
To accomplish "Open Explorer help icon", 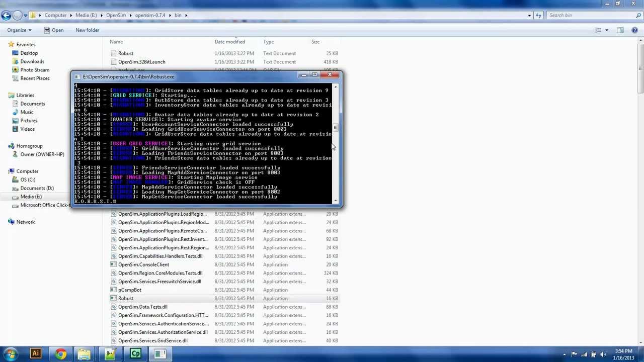I will coord(634,30).
